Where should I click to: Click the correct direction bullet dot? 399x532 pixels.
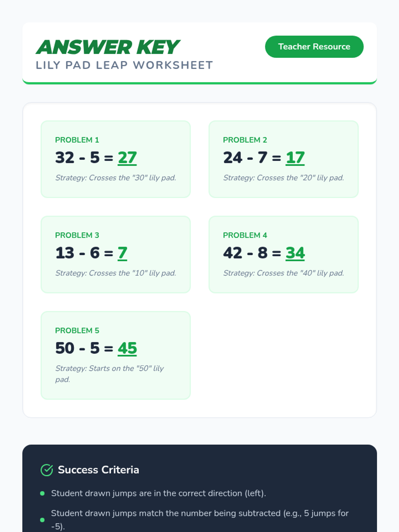point(42,493)
